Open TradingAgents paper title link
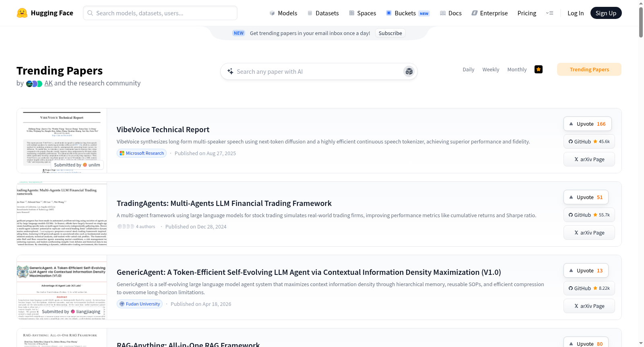This screenshot has width=644, height=347. (x=224, y=203)
